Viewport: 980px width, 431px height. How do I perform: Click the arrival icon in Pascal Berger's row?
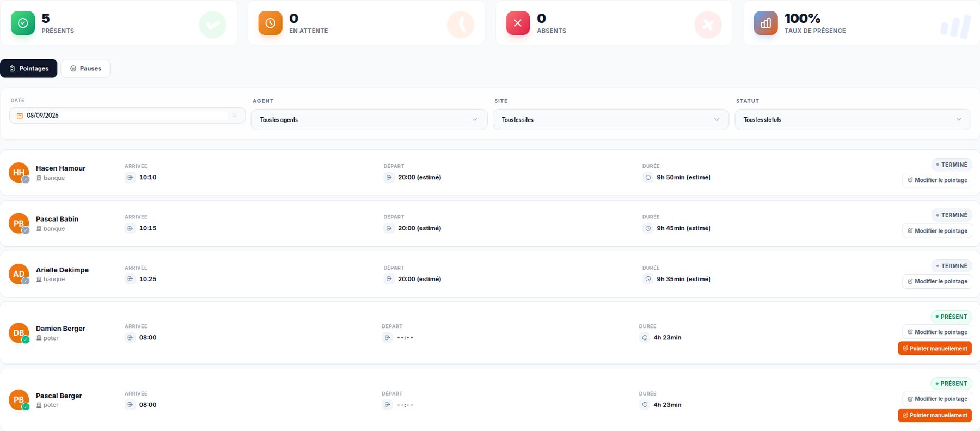tap(130, 405)
